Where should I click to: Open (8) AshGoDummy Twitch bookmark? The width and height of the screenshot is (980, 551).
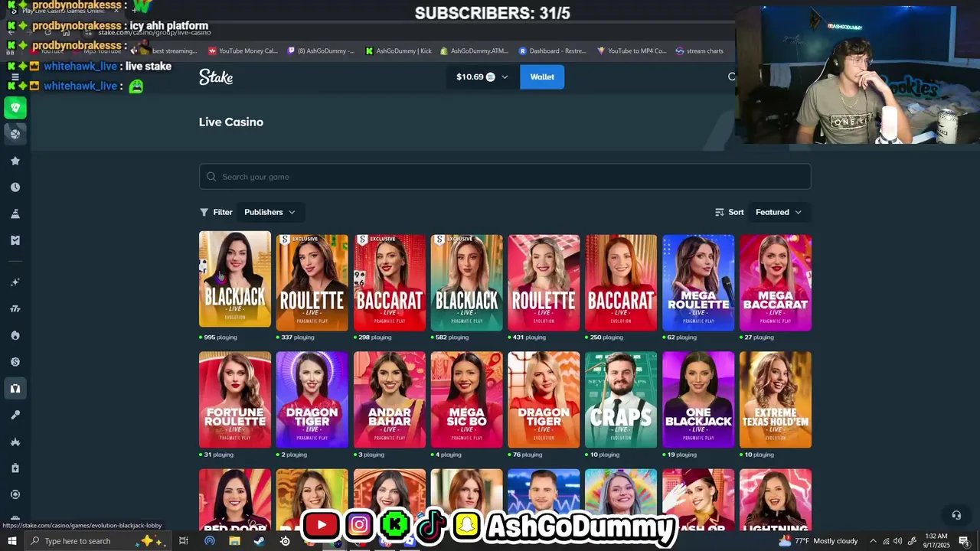(321, 51)
